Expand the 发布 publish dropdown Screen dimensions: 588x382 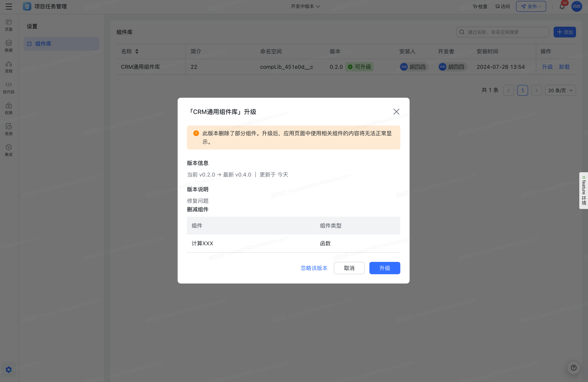coord(531,6)
